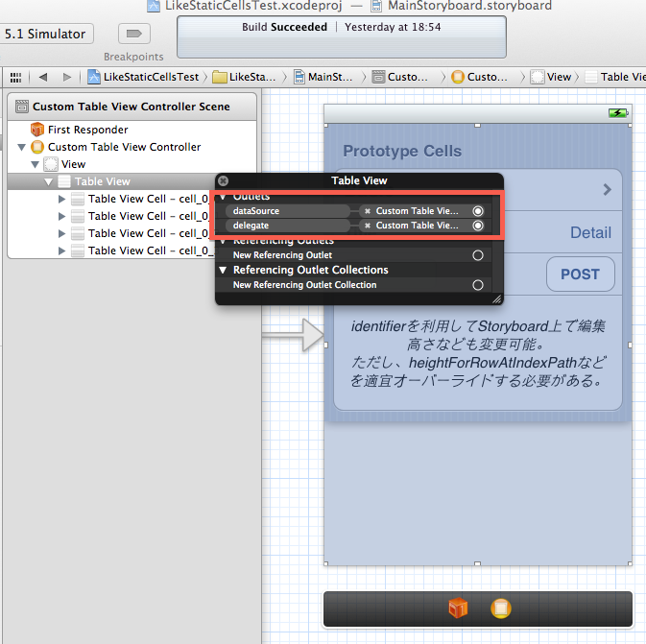The image size is (646, 644).
Task: Click the POST button in table cell
Action: tap(581, 274)
